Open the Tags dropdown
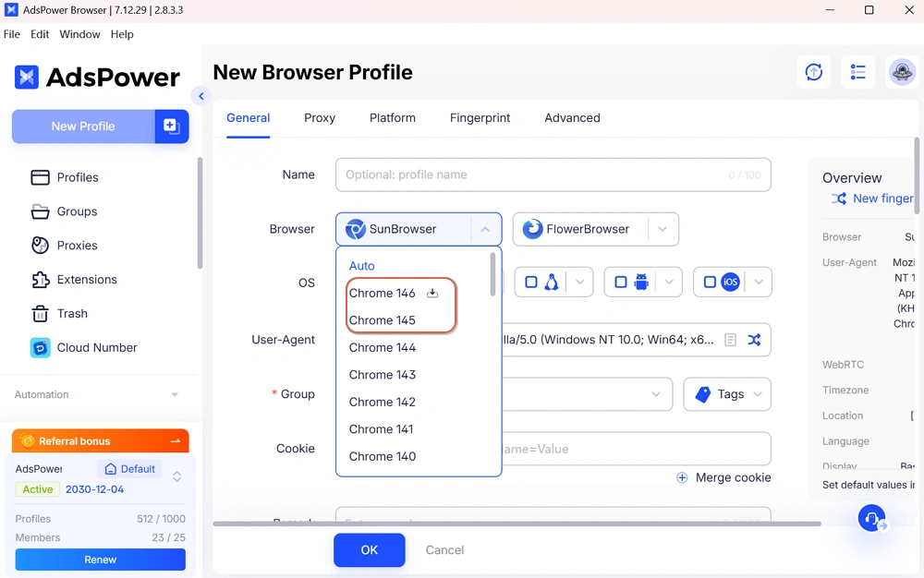 (727, 394)
